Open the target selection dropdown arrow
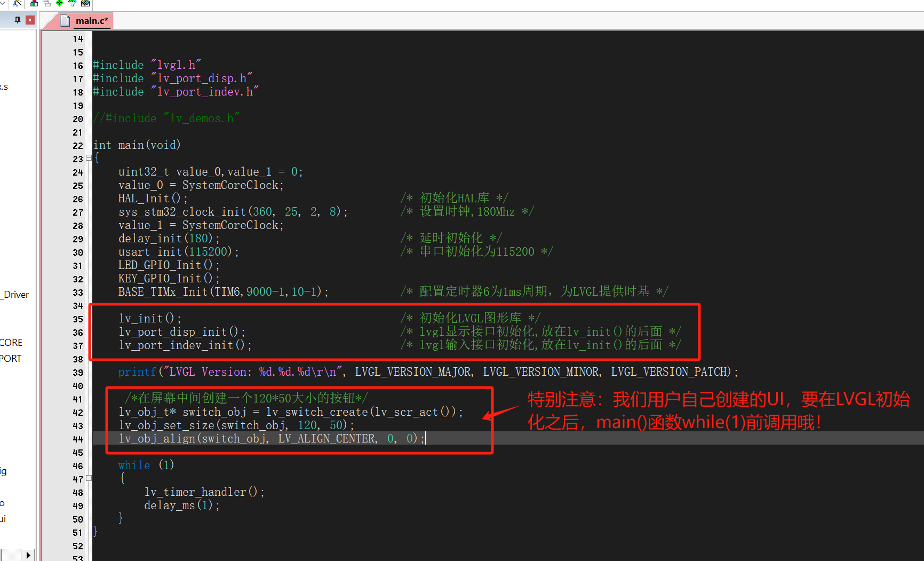The image size is (924, 561). click(3, 3)
